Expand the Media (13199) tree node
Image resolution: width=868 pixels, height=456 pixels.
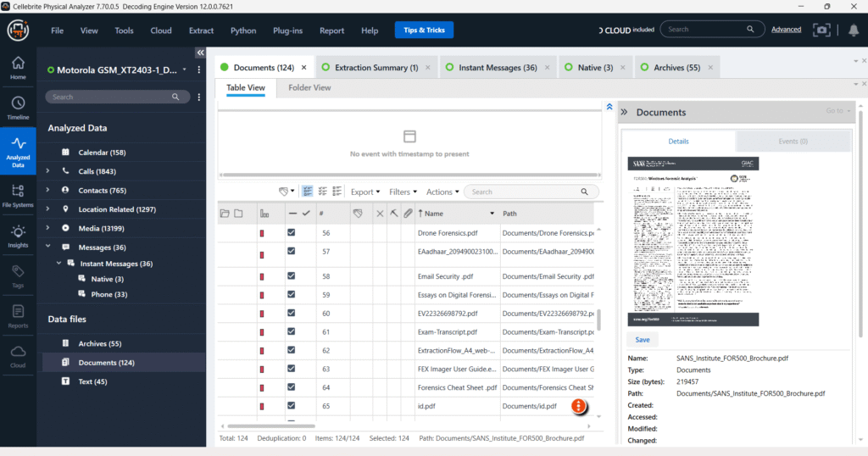[47, 227]
